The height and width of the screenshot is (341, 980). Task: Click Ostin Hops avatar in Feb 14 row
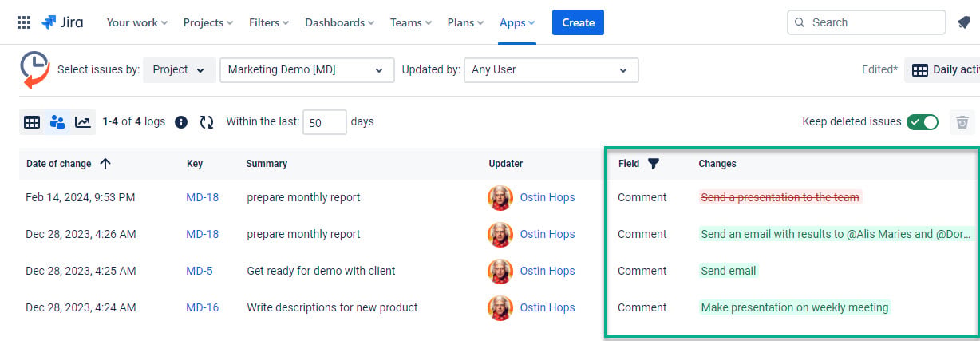(500, 197)
